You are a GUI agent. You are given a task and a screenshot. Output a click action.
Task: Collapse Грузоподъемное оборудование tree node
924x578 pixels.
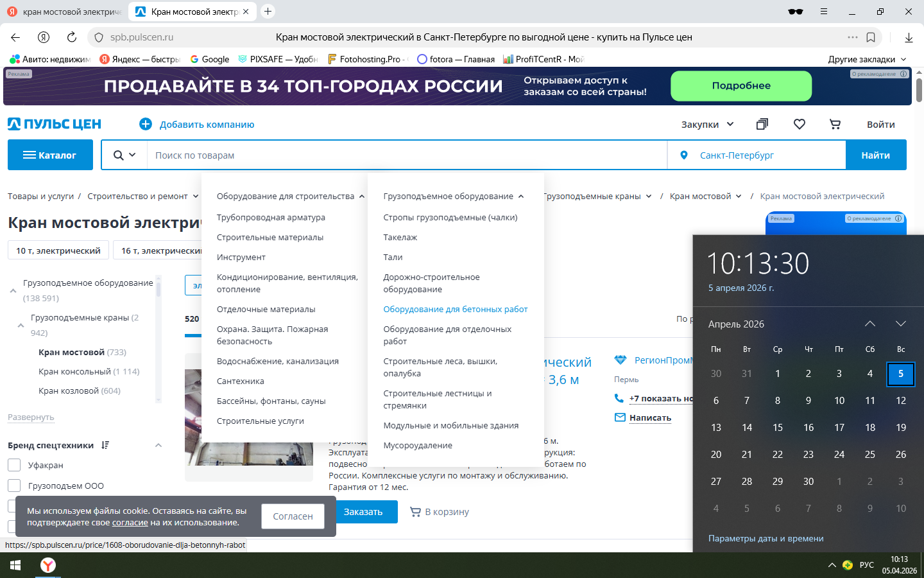coord(13,290)
